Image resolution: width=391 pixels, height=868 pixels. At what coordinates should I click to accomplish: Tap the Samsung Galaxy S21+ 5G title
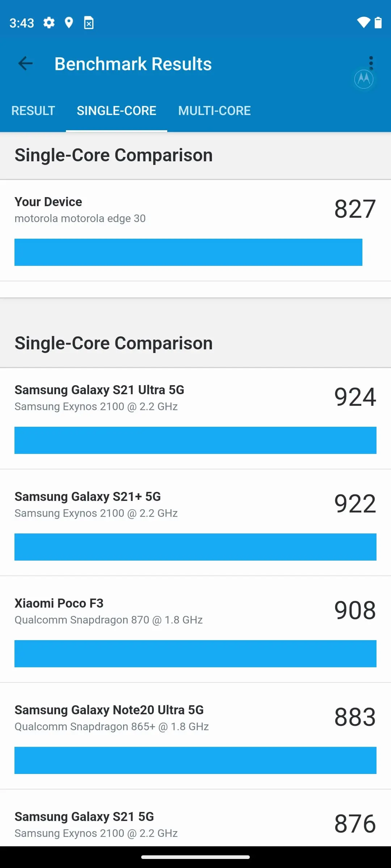point(88,497)
